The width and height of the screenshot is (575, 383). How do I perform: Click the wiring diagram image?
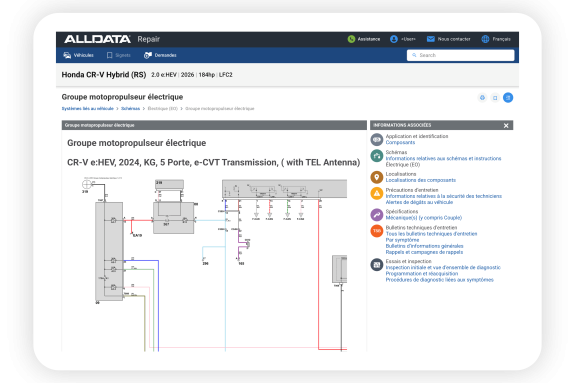214,264
